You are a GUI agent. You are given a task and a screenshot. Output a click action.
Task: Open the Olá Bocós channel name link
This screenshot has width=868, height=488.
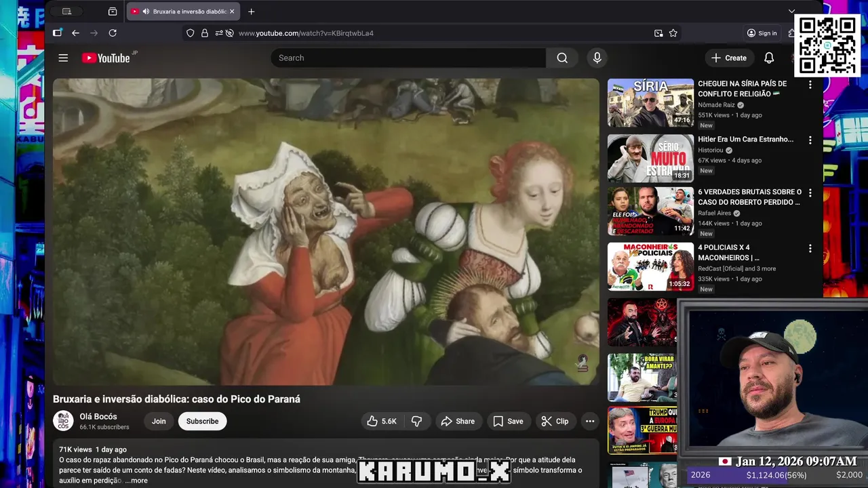coord(98,416)
